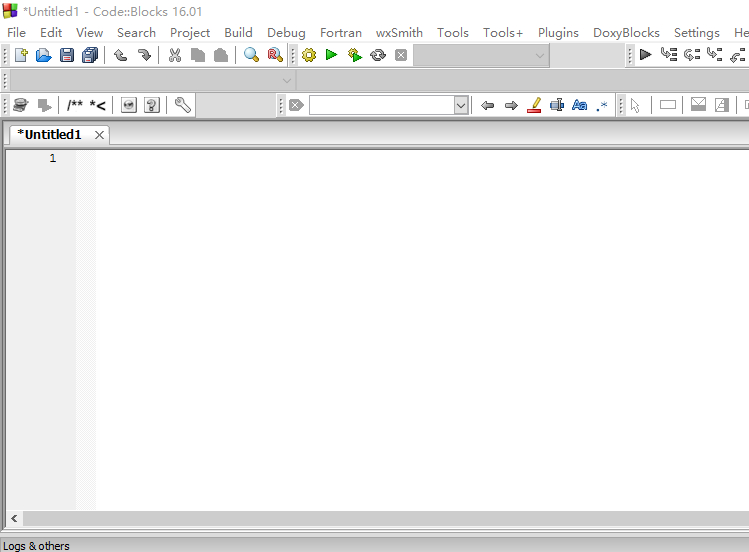Click into the incremental search text field
749x552 pixels.
[382, 105]
